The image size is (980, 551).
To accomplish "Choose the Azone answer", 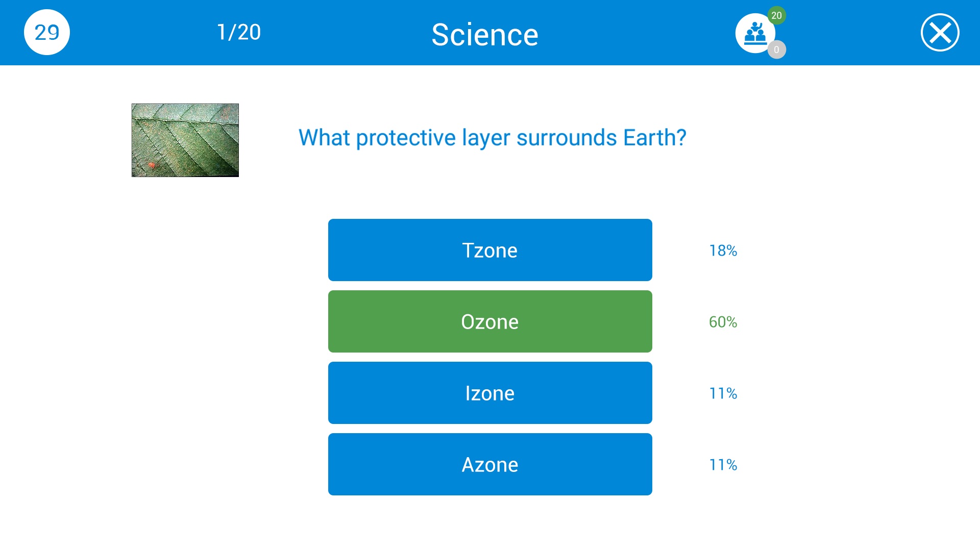I will [x=490, y=464].
